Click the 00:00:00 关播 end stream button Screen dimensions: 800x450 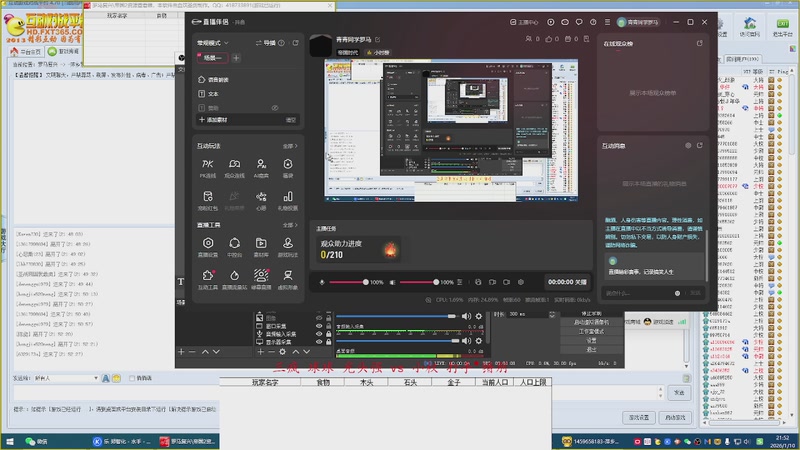pos(567,282)
